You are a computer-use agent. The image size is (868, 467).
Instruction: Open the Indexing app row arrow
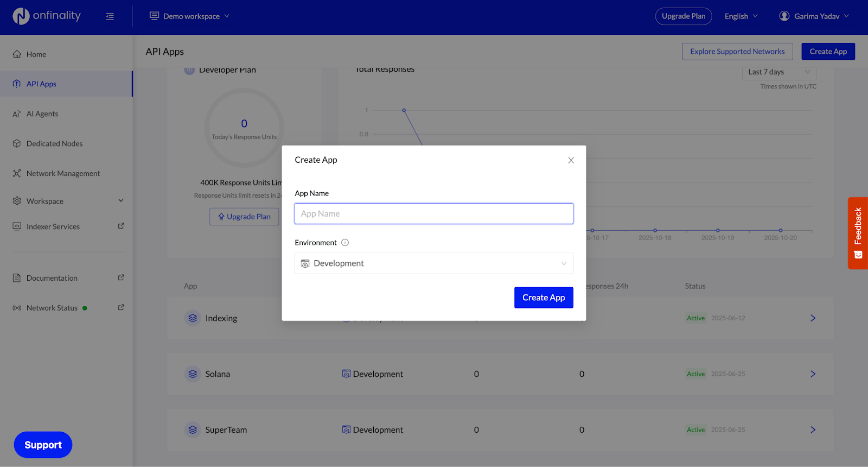813,318
